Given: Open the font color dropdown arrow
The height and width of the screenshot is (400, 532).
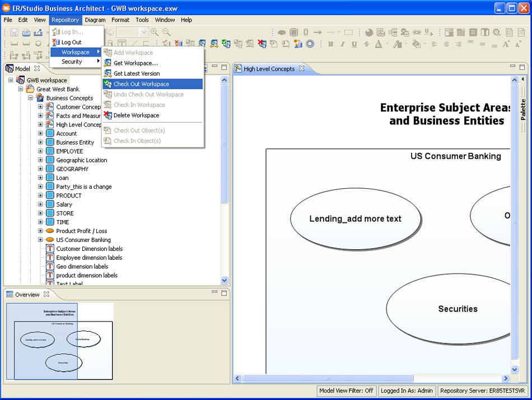Looking at the screenshot, I should 387,44.
